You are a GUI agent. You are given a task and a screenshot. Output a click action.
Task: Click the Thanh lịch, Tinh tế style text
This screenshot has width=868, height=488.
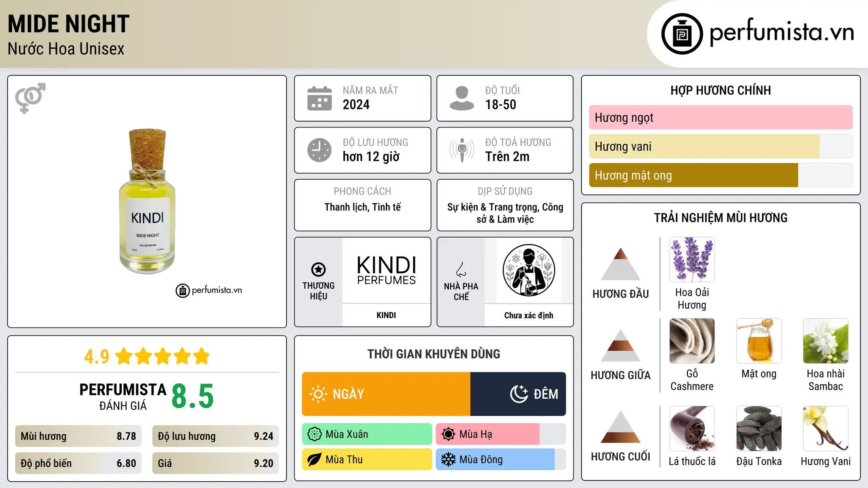point(363,207)
